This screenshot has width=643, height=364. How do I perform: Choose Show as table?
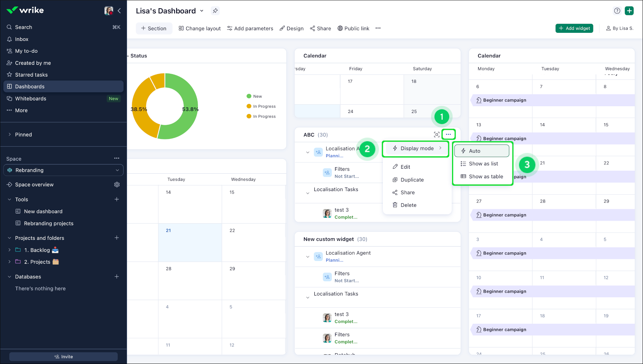tap(482, 176)
